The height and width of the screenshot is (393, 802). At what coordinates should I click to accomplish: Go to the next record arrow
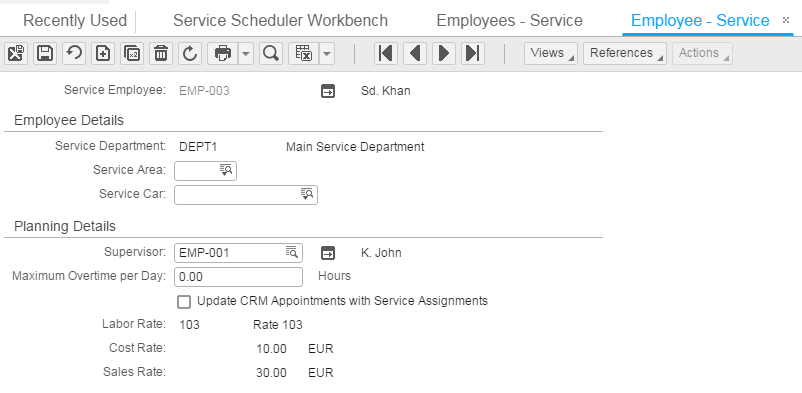[x=444, y=53]
